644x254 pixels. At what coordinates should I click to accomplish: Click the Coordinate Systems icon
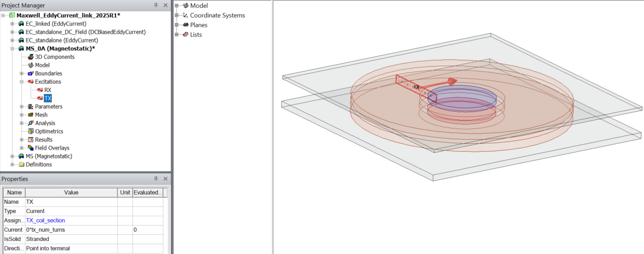pyautogui.click(x=185, y=16)
